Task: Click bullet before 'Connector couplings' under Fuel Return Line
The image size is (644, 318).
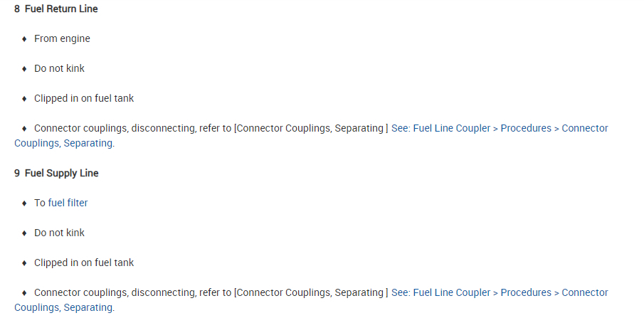Action: pos(24,129)
